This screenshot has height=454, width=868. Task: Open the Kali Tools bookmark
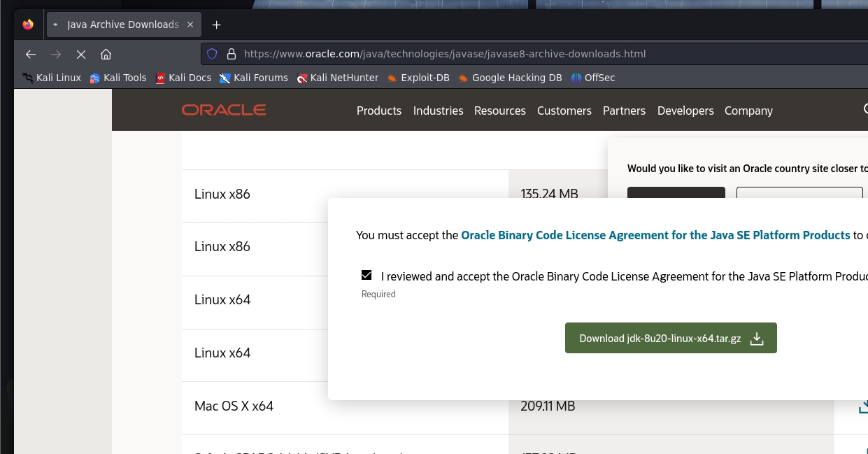118,78
